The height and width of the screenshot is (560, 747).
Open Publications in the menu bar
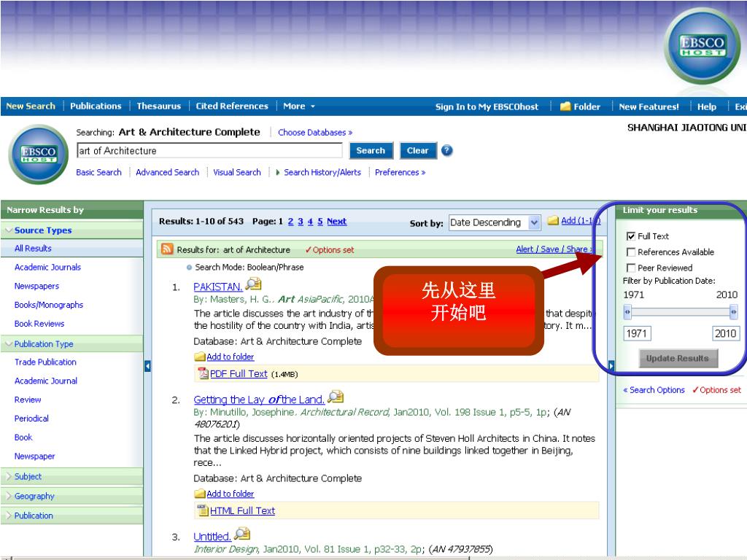pos(96,106)
